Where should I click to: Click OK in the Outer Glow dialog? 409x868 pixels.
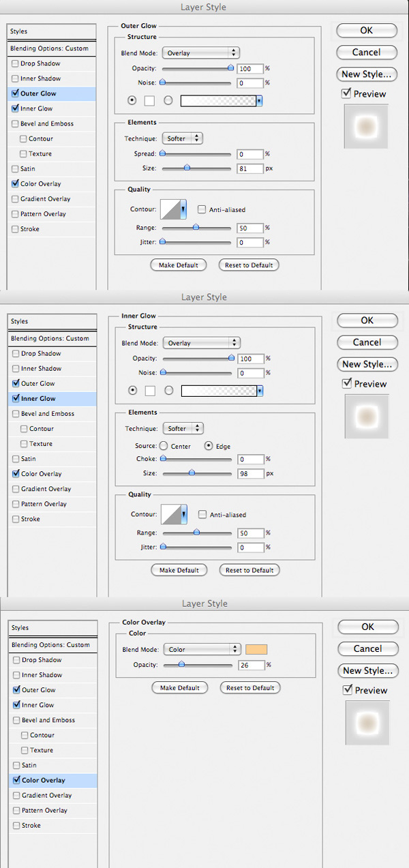click(367, 30)
